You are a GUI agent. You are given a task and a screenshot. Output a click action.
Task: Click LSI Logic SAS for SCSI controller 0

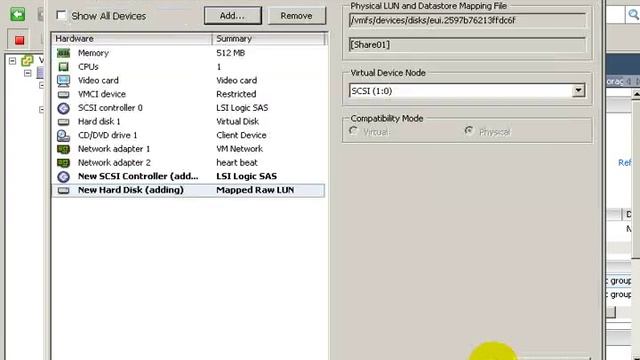coord(242,108)
